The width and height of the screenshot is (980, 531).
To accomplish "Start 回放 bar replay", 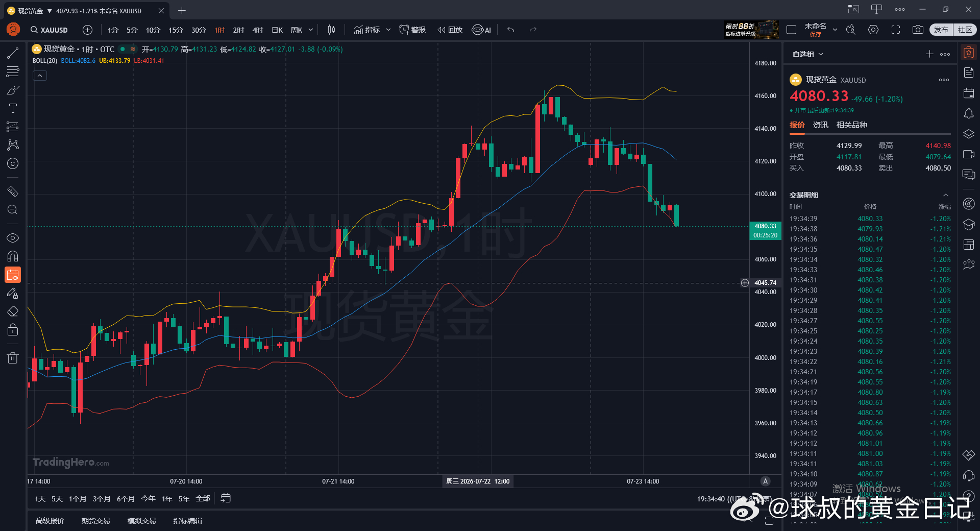I will [x=450, y=30].
